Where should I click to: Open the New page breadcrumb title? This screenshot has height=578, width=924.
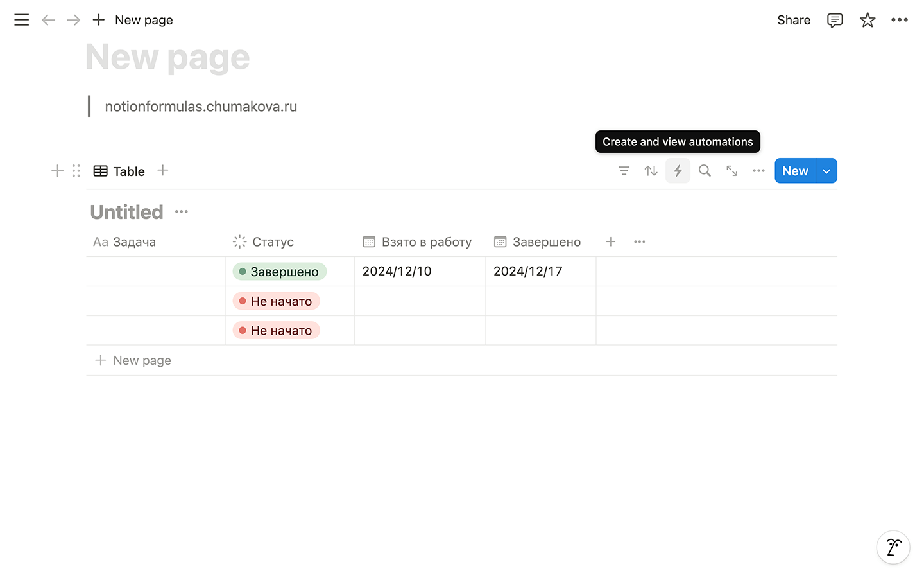[144, 20]
